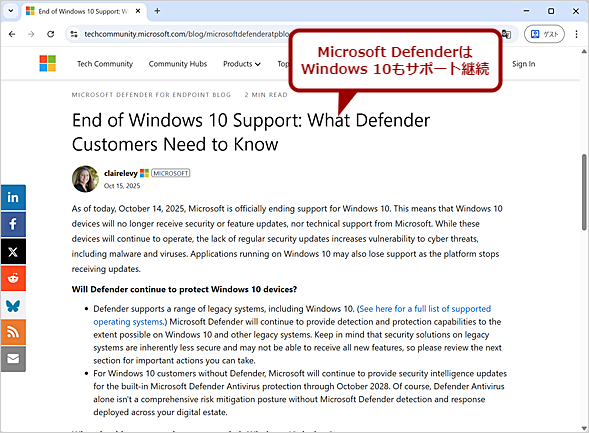The height and width of the screenshot is (433, 589).
Task: Open a new browser tab
Action: [x=157, y=11]
